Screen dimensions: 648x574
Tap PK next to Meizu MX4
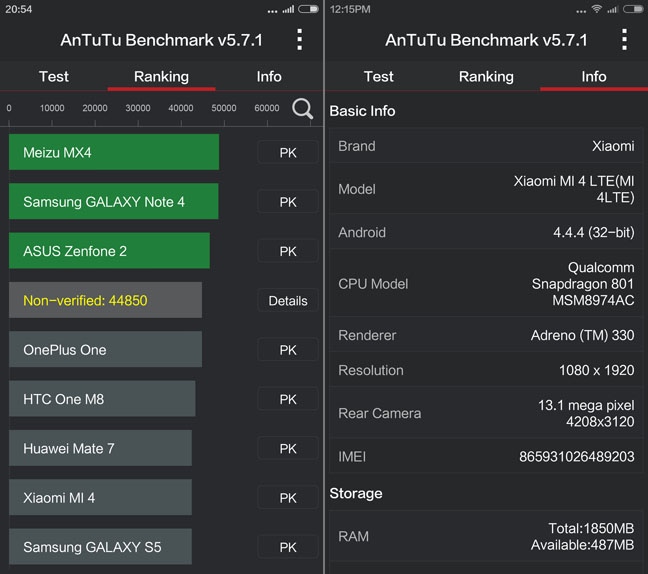288,152
